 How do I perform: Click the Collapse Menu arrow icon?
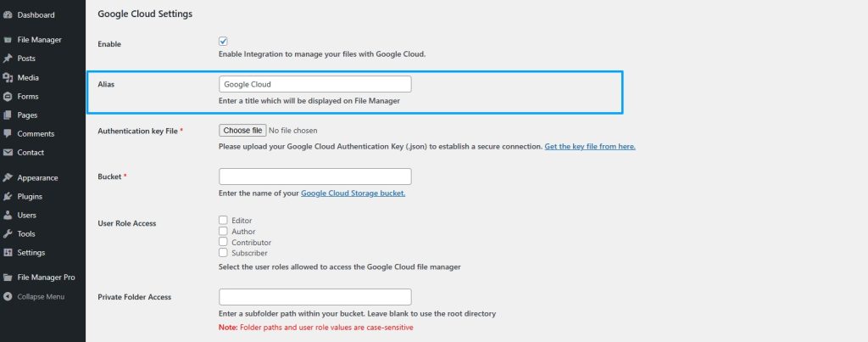coord(8,296)
